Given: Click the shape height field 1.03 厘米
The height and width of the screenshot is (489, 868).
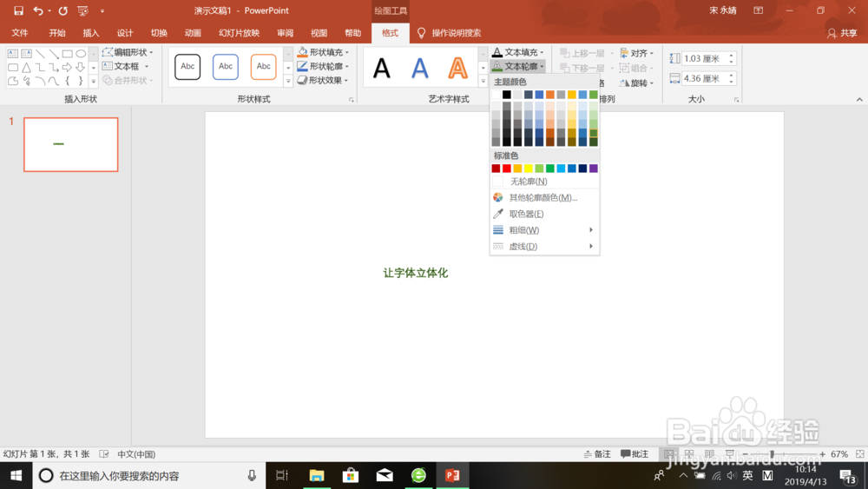Looking at the screenshot, I should (x=704, y=59).
